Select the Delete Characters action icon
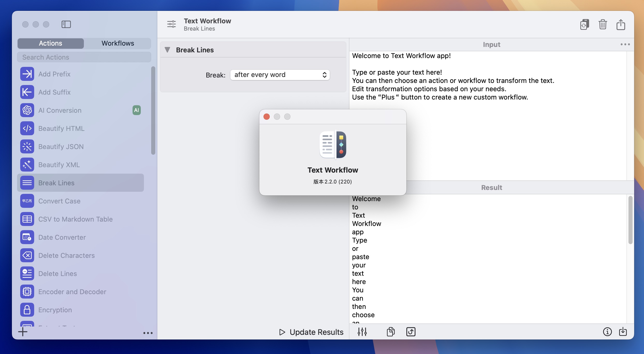The height and width of the screenshot is (354, 644). (x=27, y=255)
